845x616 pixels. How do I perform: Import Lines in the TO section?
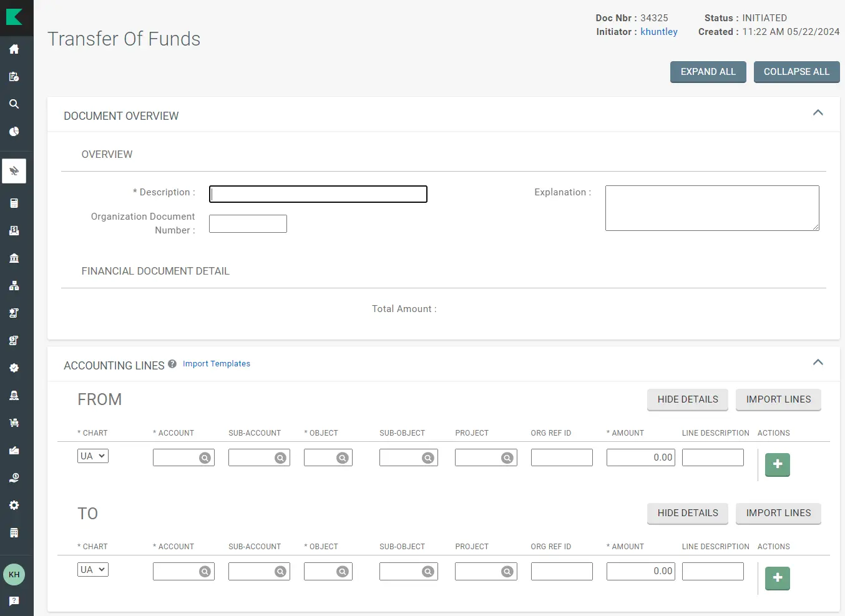[x=779, y=513]
